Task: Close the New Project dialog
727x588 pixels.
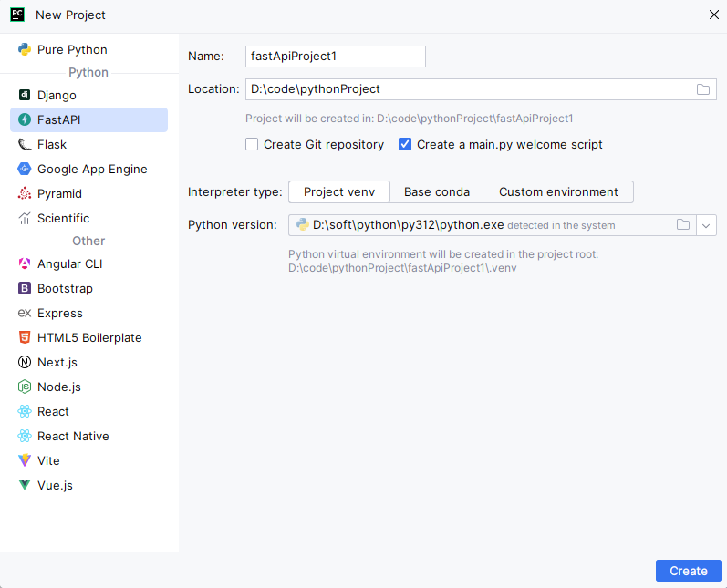Action: pos(713,15)
